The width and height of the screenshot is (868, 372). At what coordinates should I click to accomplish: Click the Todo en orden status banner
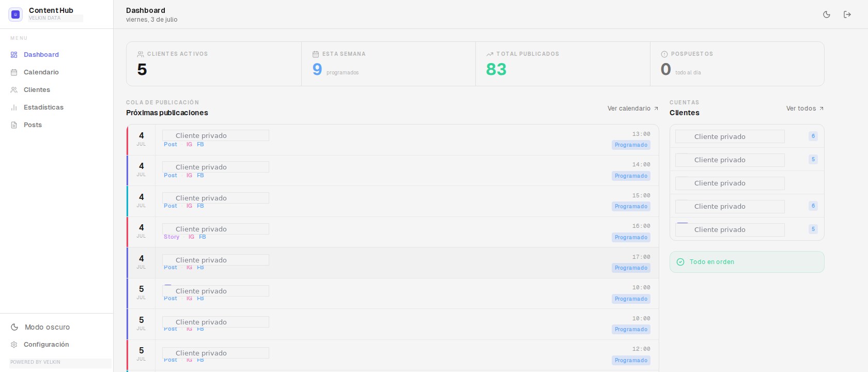747,262
